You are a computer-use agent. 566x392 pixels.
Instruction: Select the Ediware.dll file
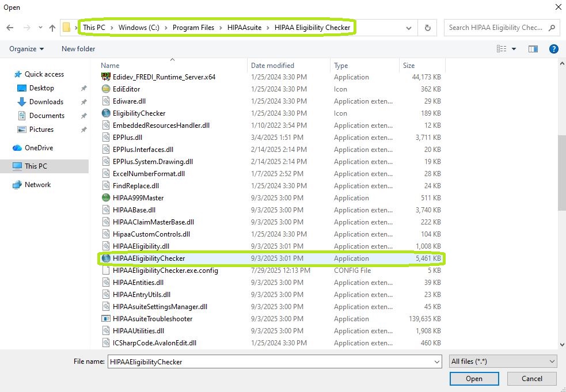point(129,101)
